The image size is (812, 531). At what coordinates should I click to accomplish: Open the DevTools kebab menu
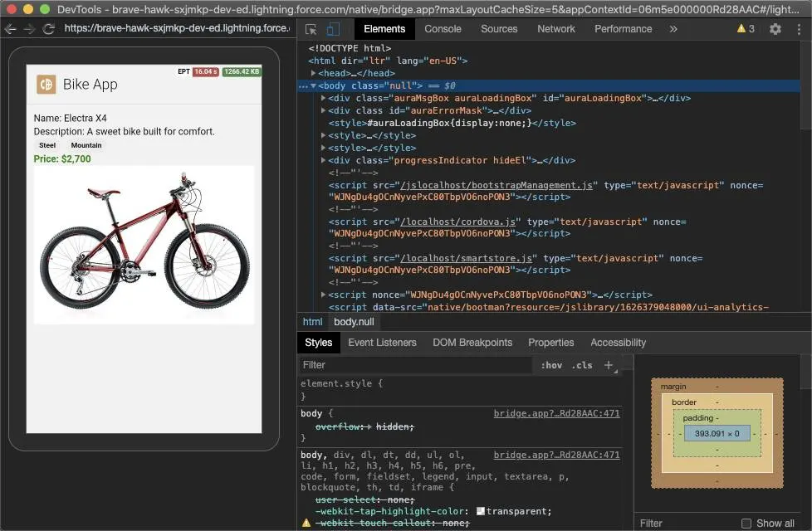pos(799,29)
